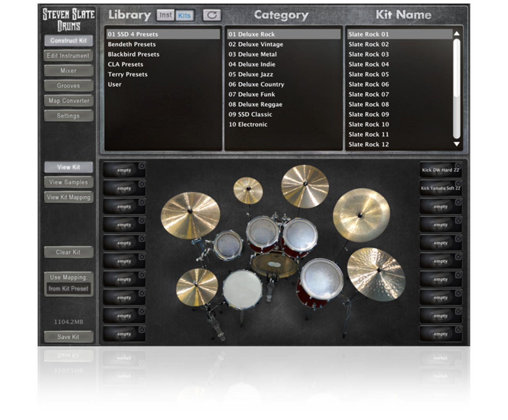Image resolution: width=508 pixels, height=420 pixels.
Task: Load the Slate Rock 01 kit
Action: pyautogui.click(x=399, y=34)
